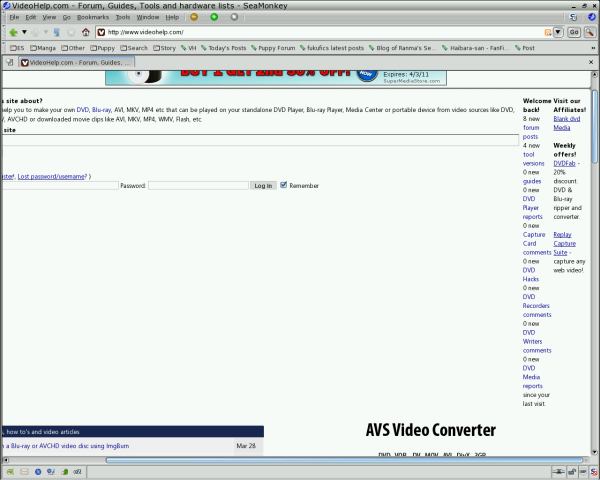
Task: Open the Back history dropdown arrow
Action: point(24,32)
